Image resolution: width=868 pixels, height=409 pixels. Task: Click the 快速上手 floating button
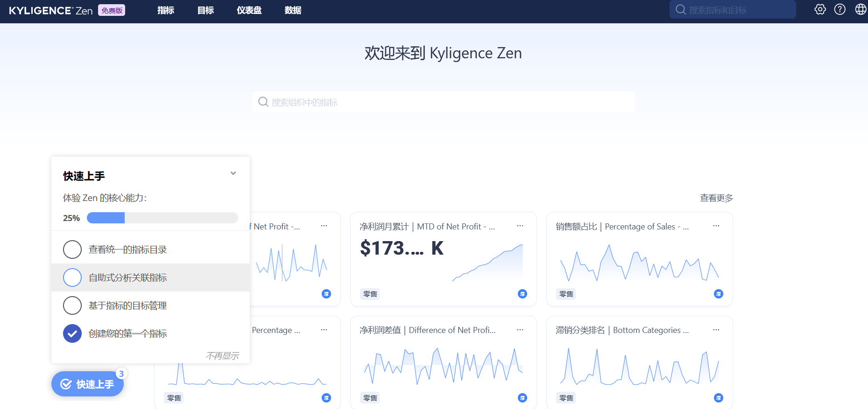(x=87, y=384)
